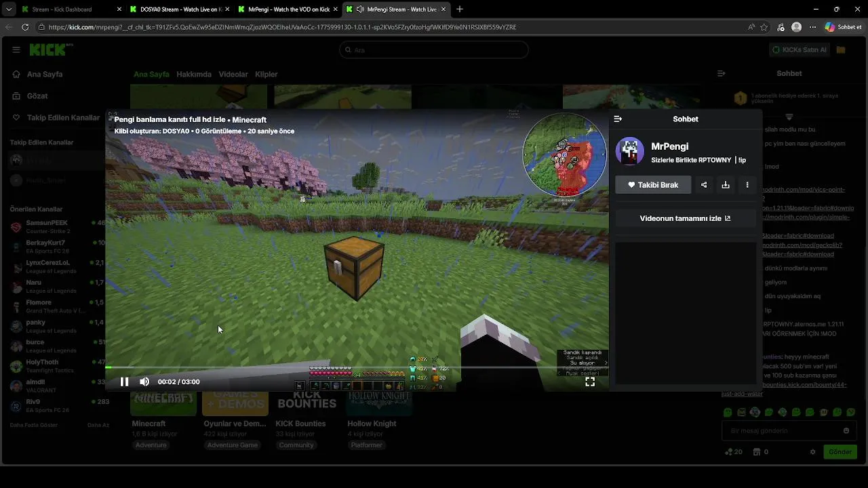The image size is (868, 488).
Task: Open HolyThoth channel in sidebar
Action: tap(58, 366)
